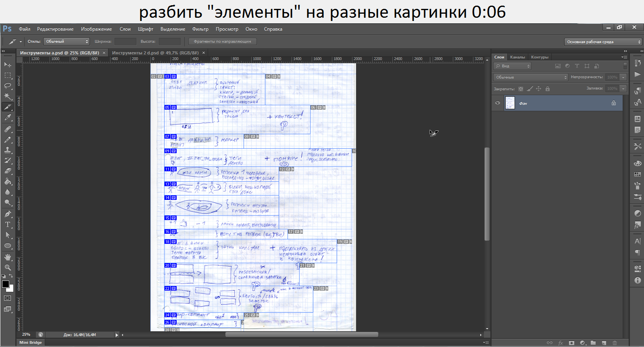Click the Paint Bucket tool
The image size is (644, 347).
click(8, 181)
